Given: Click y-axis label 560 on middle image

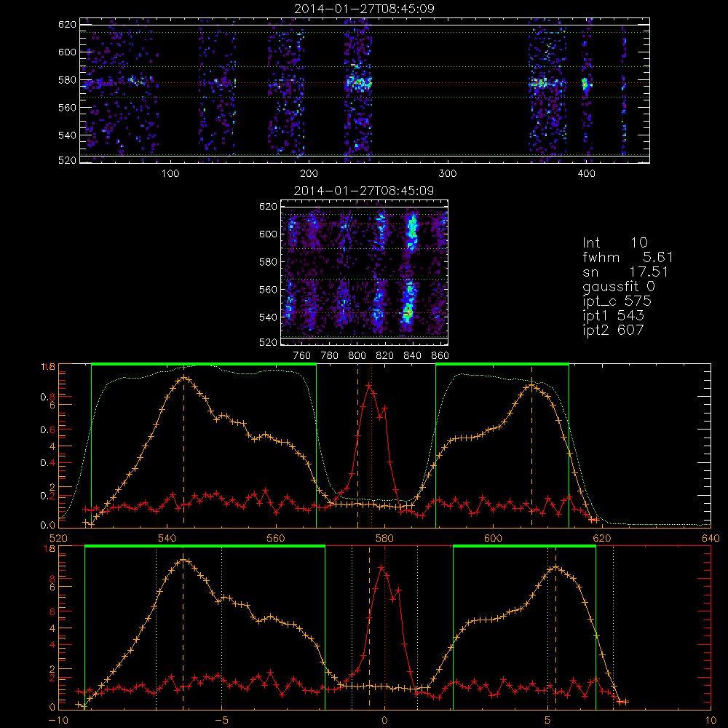Looking at the screenshot, I should point(268,290).
